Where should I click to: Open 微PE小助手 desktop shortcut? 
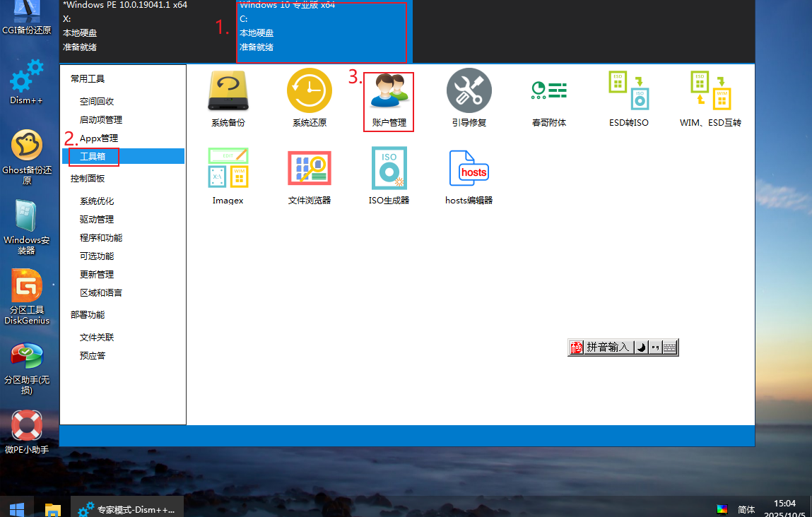click(x=27, y=432)
